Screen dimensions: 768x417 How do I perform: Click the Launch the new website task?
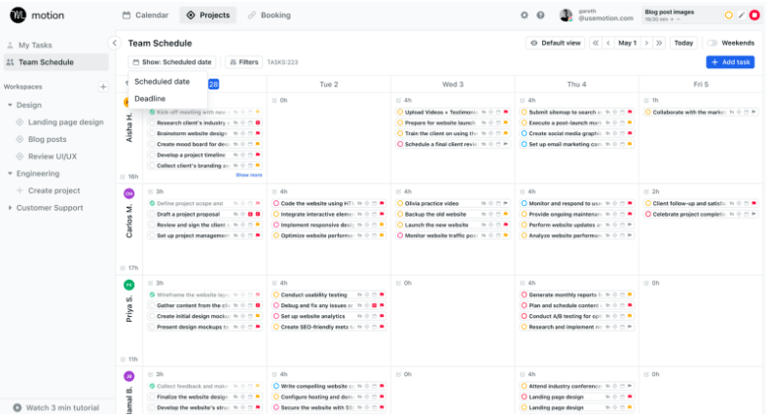(x=453, y=225)
